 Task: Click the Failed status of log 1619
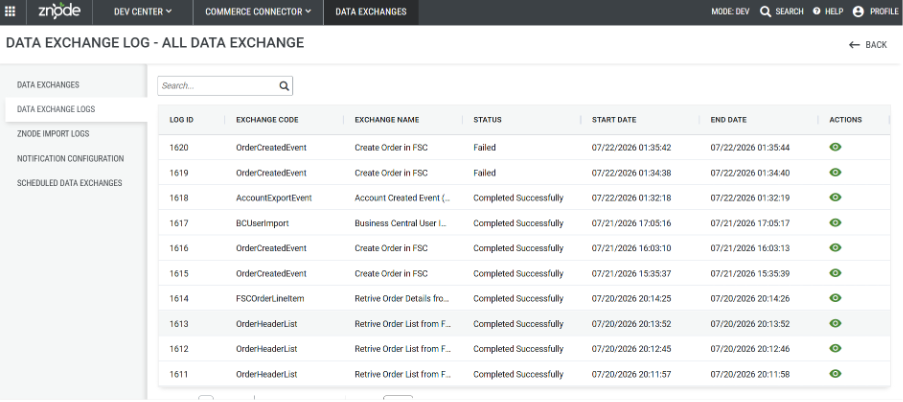click(x=484, y=173)
